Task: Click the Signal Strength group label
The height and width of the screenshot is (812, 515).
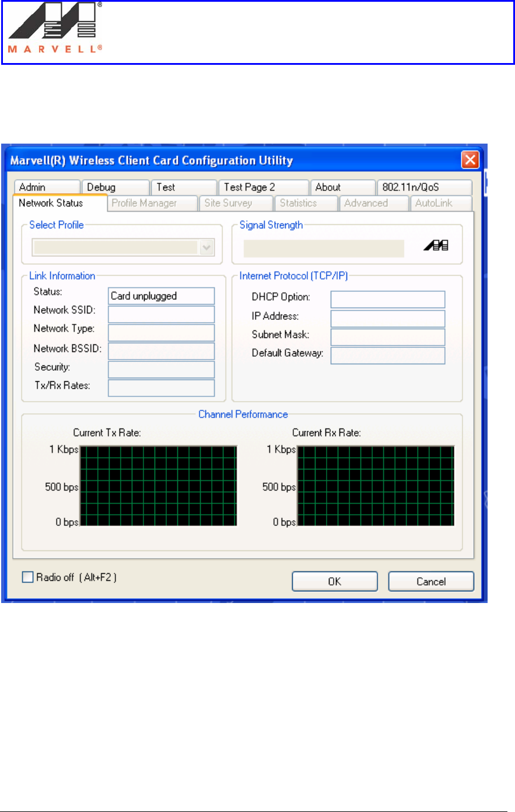Action: click(x=271, y=225)
